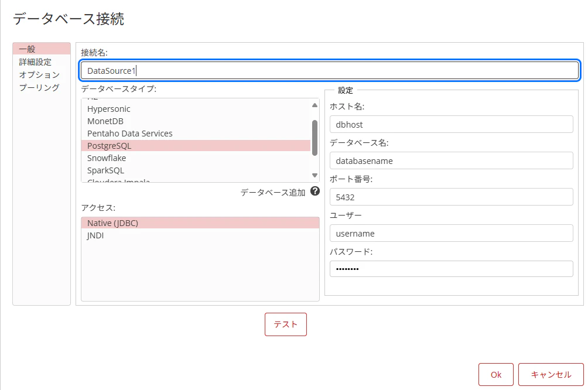Edit the データベース名 field
Image resolution: width=588 pixels, height=390 pixels.
(x=452, y=160)
